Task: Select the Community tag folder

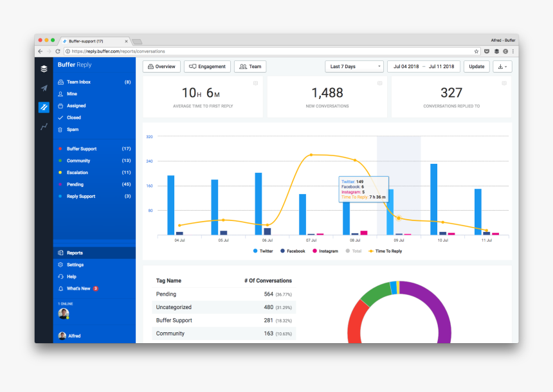Action: click(x=94, y=161)
